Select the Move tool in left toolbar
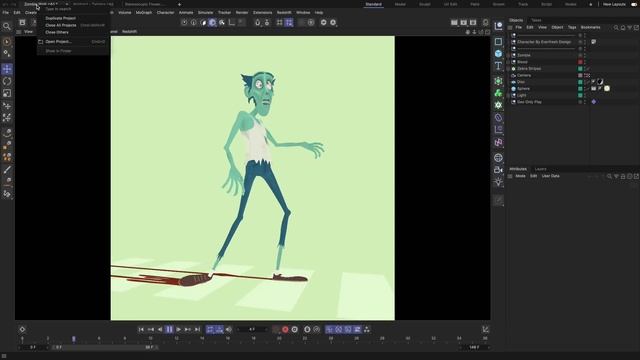 [7, 69]
